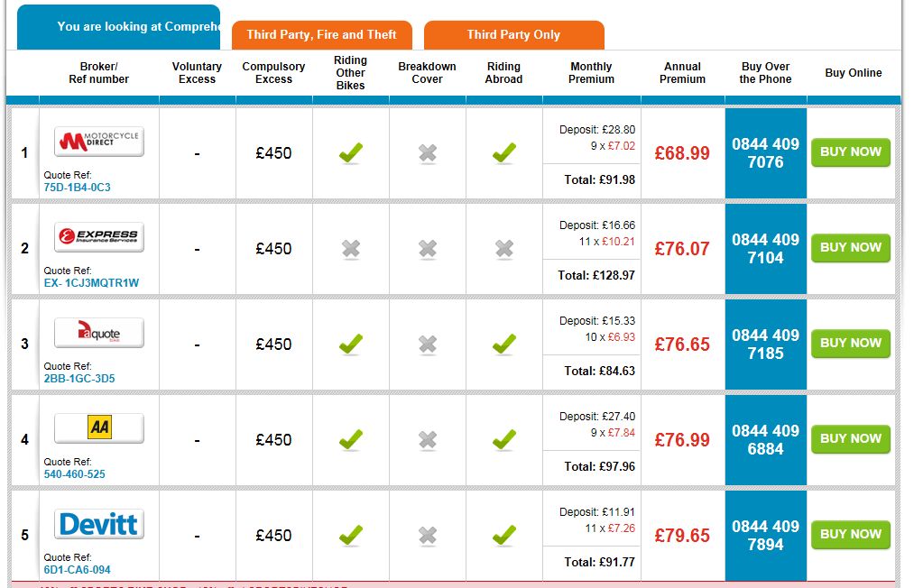Click Express row's Riding Abroad cross icon
This screenshot has width=914, height=588.
[504, 249]
